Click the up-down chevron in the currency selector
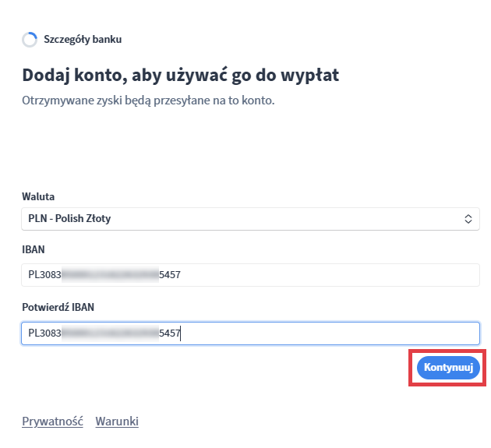Image resolution: width=491 pixels, height=448 pixels. [468, 219]
